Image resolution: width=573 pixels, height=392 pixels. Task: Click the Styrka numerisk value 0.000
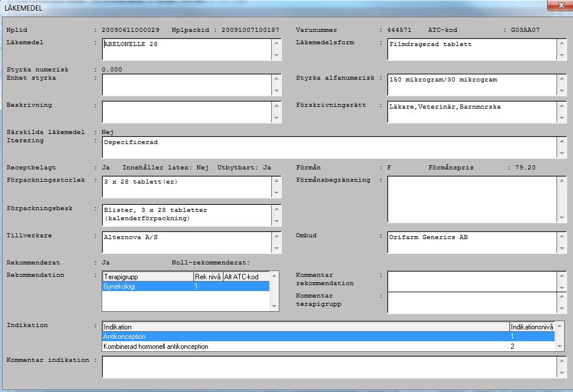(x=112, y=70)
